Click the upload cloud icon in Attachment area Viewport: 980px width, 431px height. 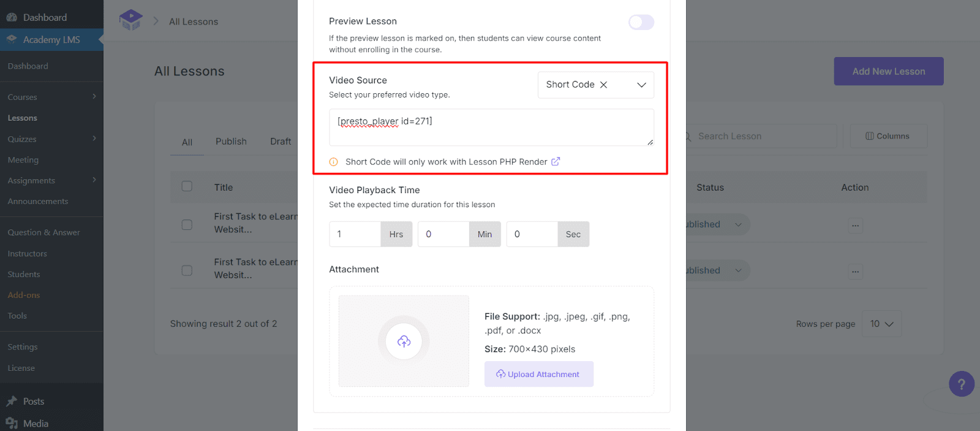click(x=403, y=341)
